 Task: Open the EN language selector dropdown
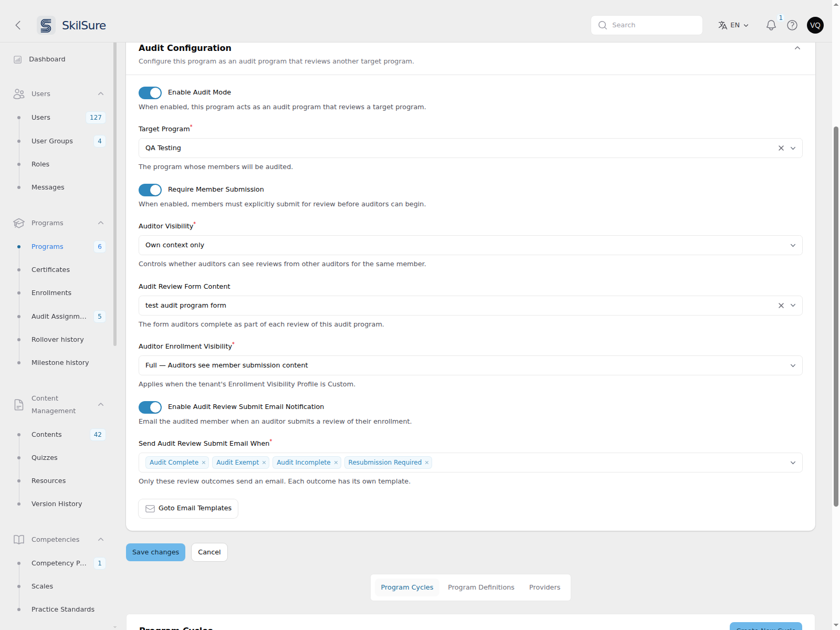click(734, 25)
